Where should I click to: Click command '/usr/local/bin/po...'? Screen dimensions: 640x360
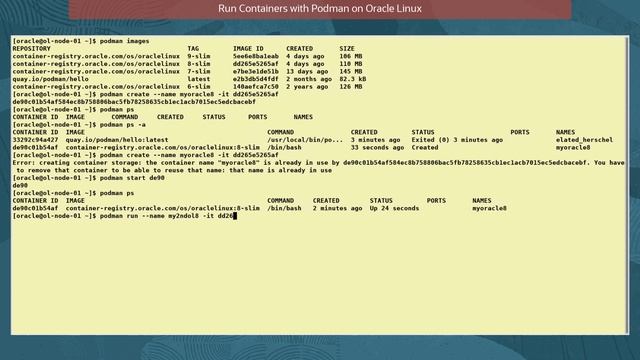(x=305, y=140)
